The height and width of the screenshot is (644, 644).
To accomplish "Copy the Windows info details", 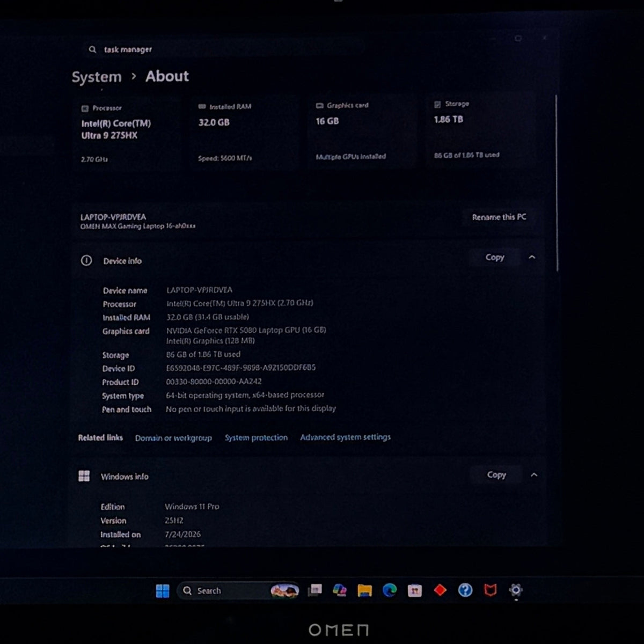I will pos(496,474).
